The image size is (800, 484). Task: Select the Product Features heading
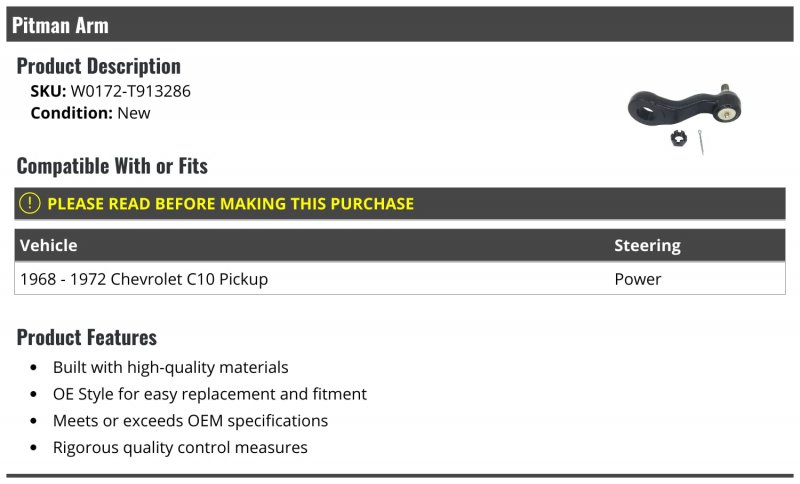click(87, 337)
